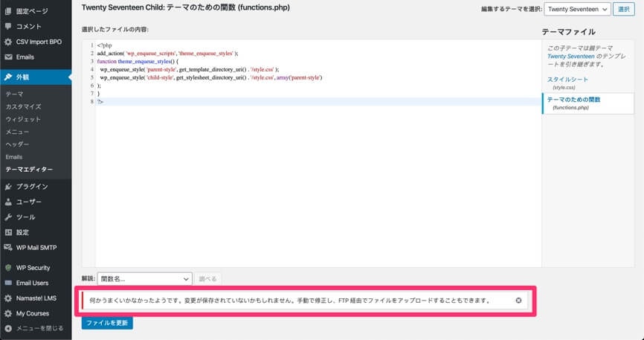Click the 調べる lookup button
Viewport: 644px width, 340px height.
click(x=207, y=279)
